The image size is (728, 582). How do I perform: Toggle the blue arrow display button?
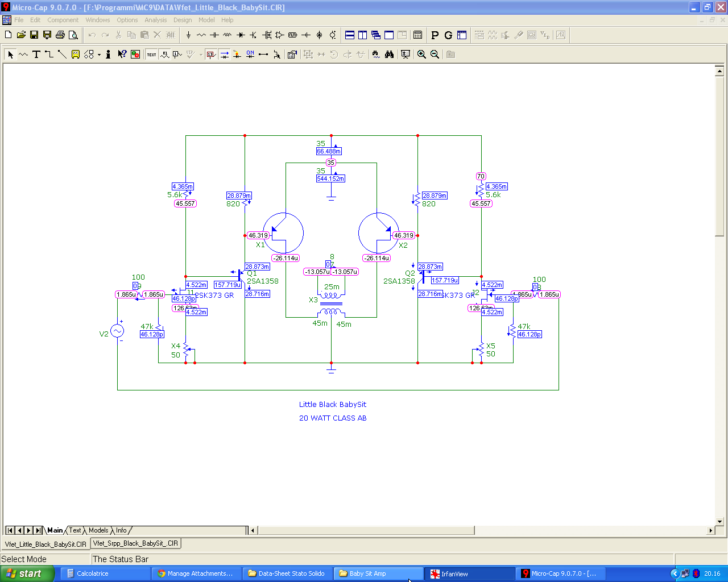click(224, 55)
